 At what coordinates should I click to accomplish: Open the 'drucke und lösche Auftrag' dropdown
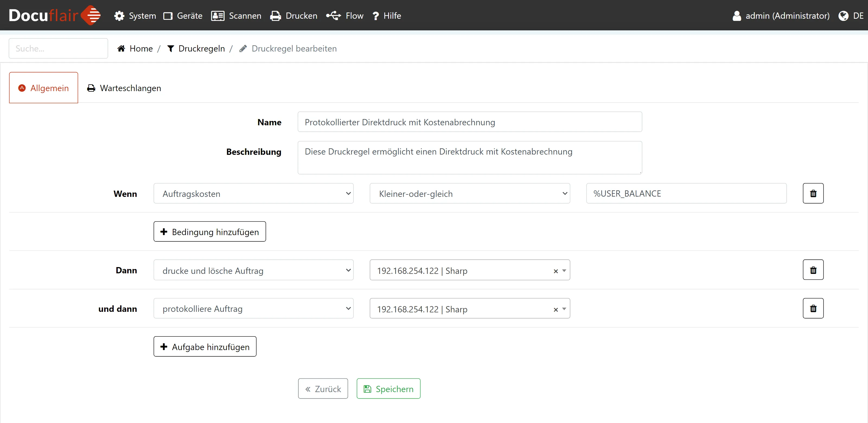click(253, 270)
